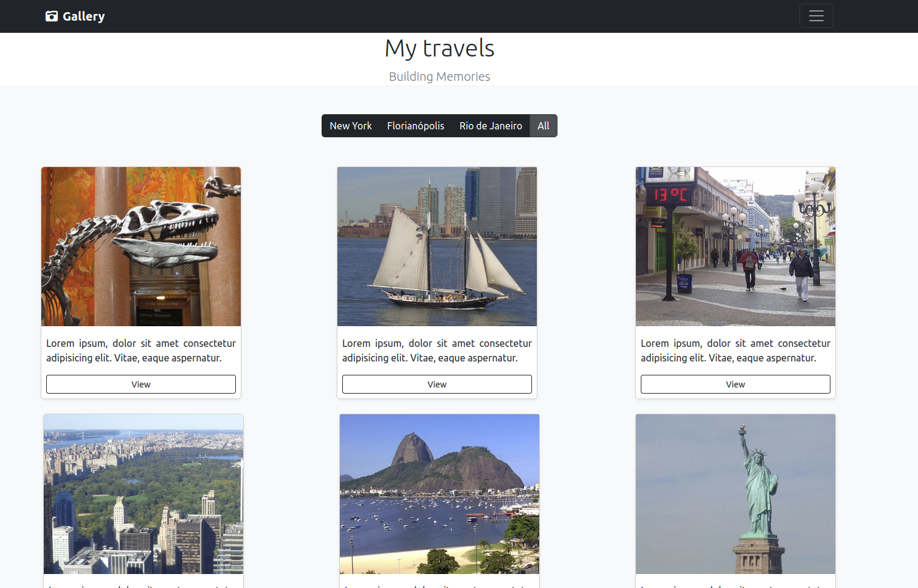
Task: Click the camera icon in navbar
Action: [52, 16]
